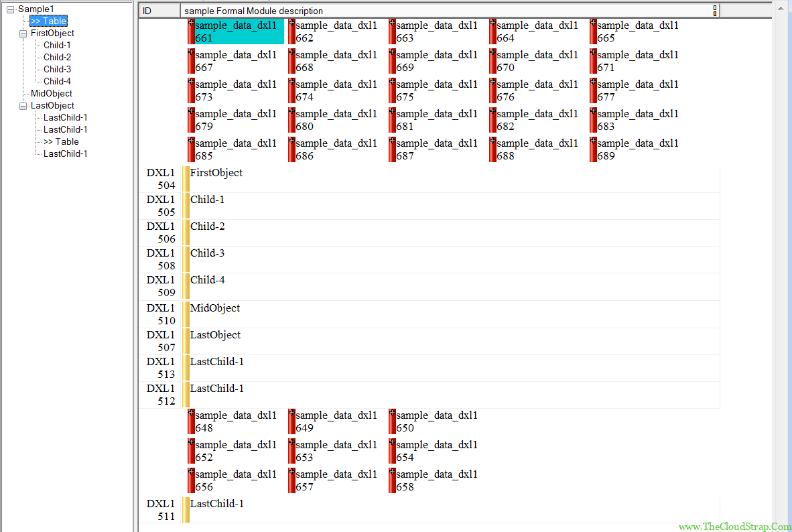Click the yellow change bar beside FirstObject row
Image resolution: width=792 pixels, height=532 pixels.
pyautogui.click(x=186, y=179)
